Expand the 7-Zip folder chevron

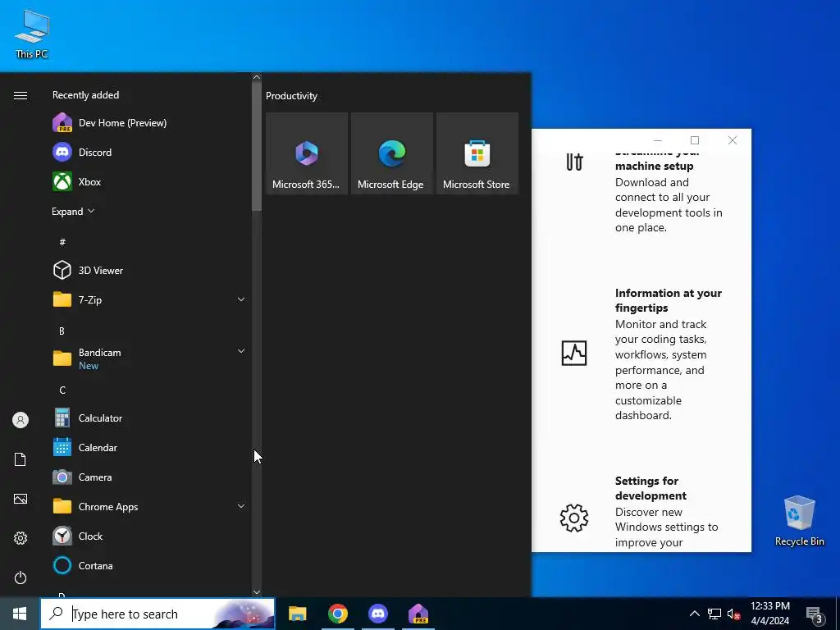241,299
